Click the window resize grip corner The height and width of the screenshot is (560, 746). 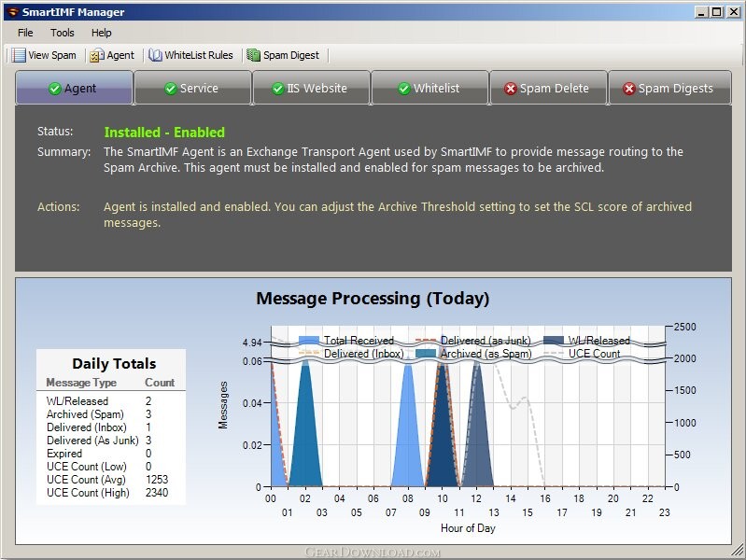pos(739,552)
